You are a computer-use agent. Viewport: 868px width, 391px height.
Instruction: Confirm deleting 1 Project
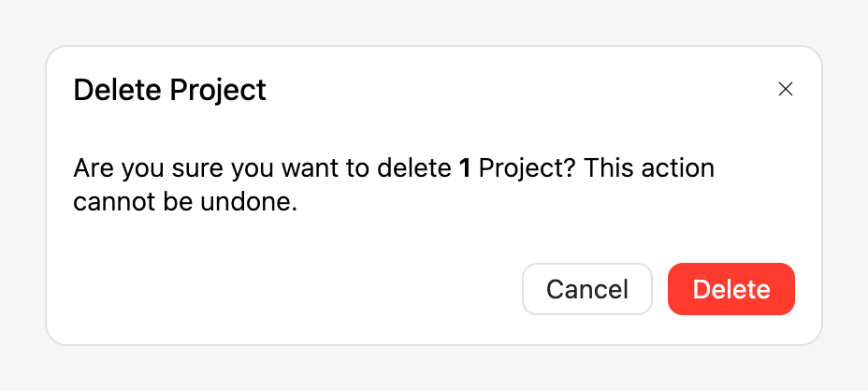click(731, 289)
